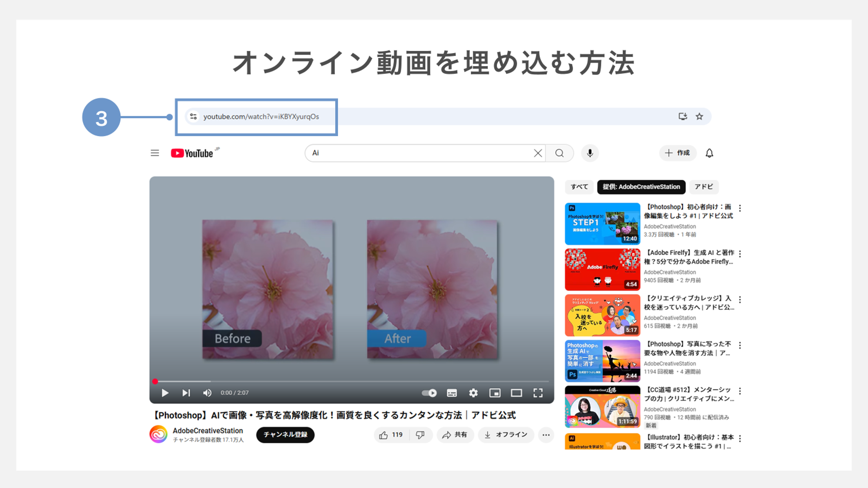
Task: Click the YouTube logo to go home
Action: pos(192,153)
